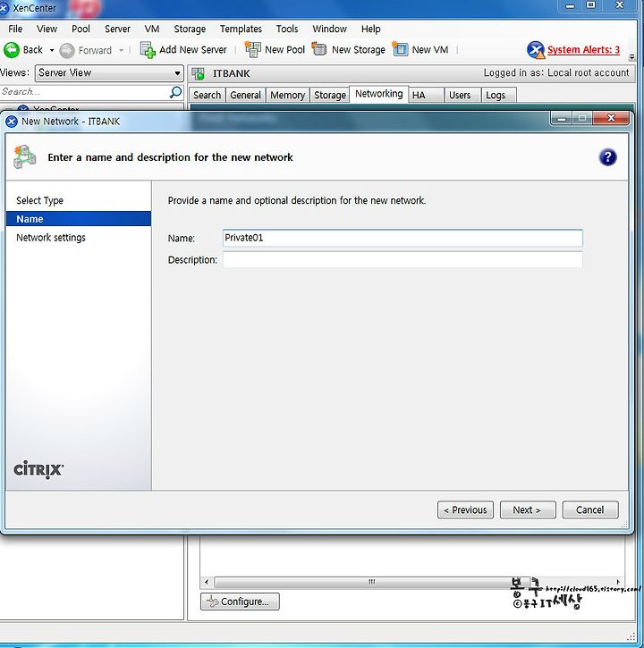The width and height of the screenshot is (644, 648).
Task: Click into the Description input field
Action: pyautogui.click(x=402, y=260)
